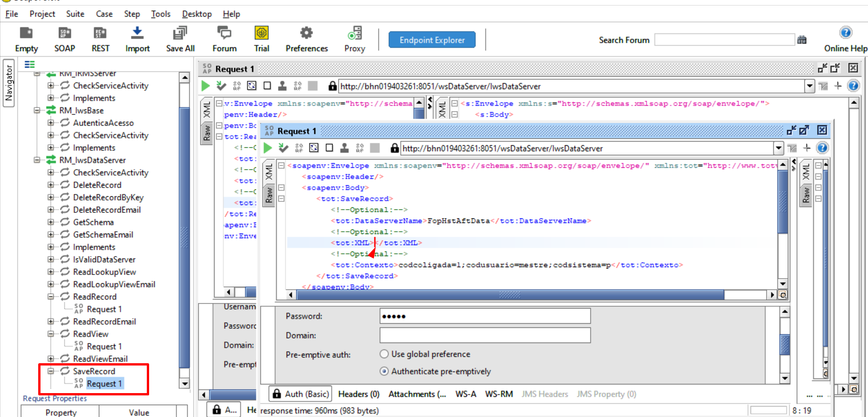Collapse the RM_IwsDataServer tree node
868x417 pixels.
37,160
